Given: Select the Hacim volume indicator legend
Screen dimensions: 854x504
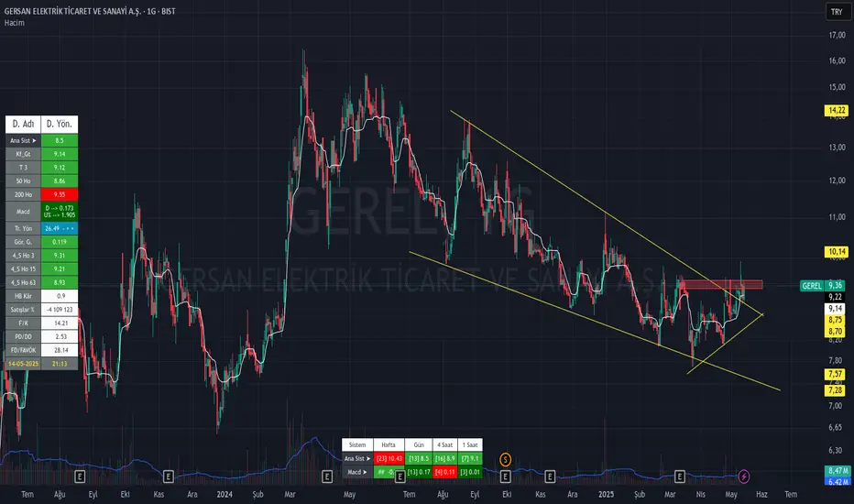Looking at the screenshot, I should 14,22.
